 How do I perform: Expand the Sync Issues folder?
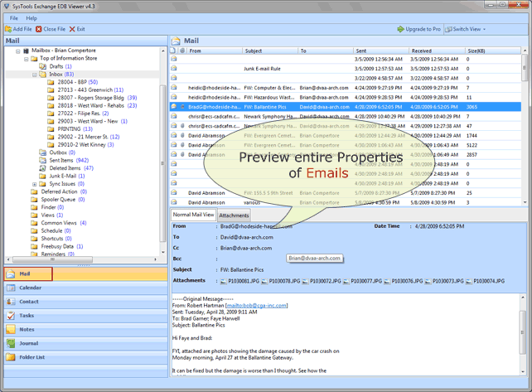point(34,184)
